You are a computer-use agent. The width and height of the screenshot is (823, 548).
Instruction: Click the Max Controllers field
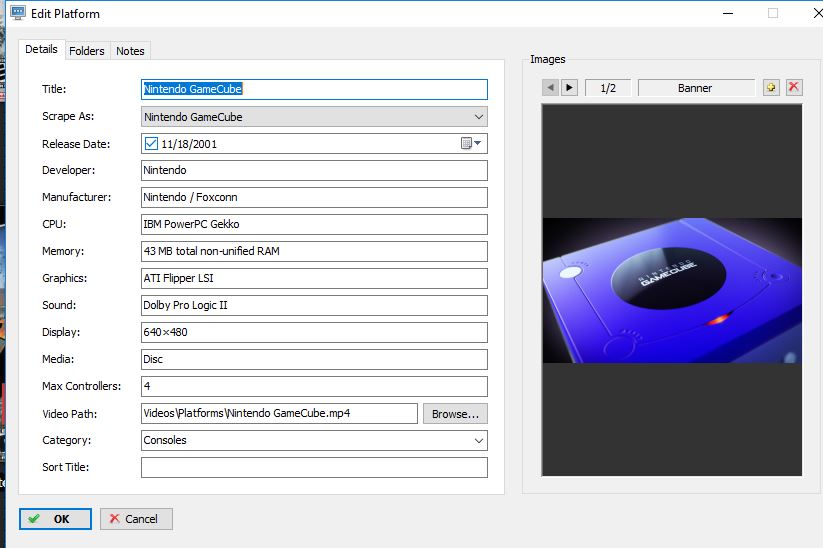[x=314, y=386]
